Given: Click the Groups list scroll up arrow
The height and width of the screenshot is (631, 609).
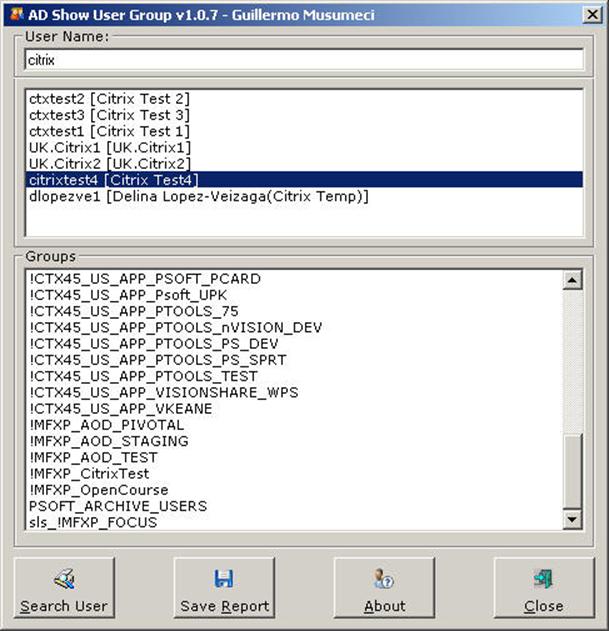Looking at the screenshot, I should (x=572, y=280).
